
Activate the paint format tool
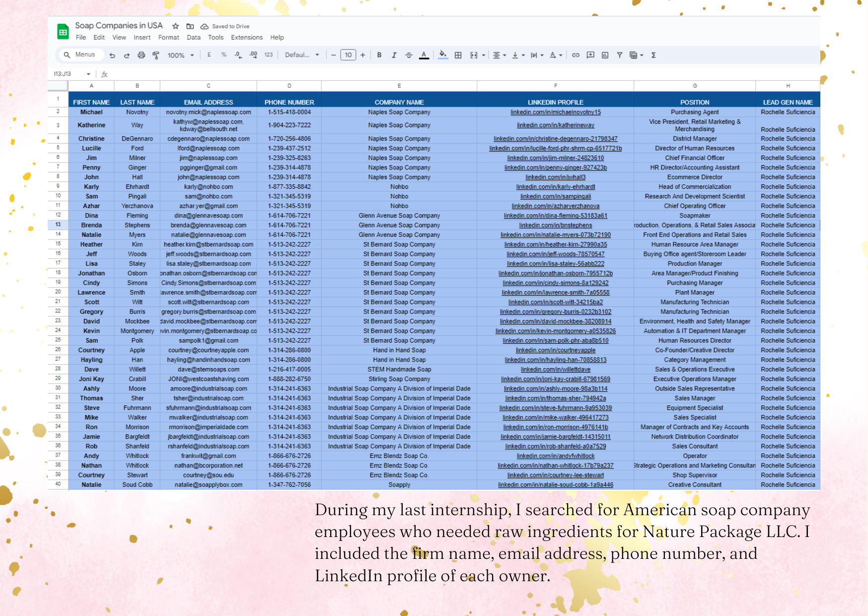click(x=156, y=55)
